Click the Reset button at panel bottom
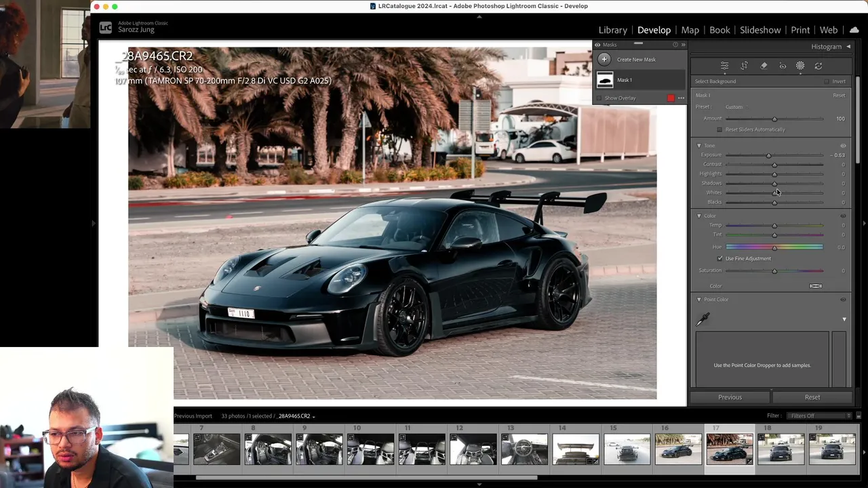This screenshot has height=488, width=868. [812, 397]
